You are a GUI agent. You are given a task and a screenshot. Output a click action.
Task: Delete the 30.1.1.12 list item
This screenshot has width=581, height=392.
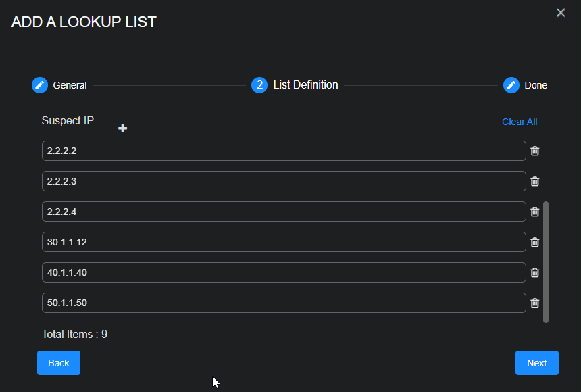pyautogui.click(x=535, y=242)
